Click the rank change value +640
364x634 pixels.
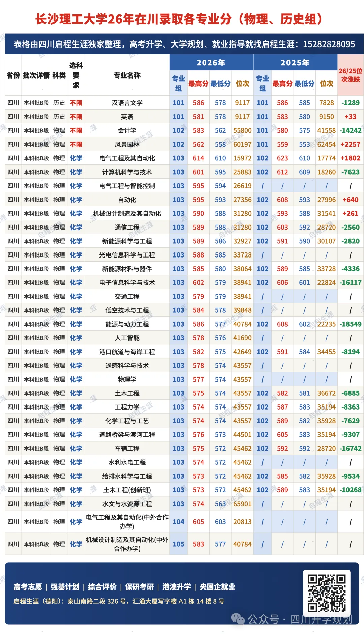point(351,200)
